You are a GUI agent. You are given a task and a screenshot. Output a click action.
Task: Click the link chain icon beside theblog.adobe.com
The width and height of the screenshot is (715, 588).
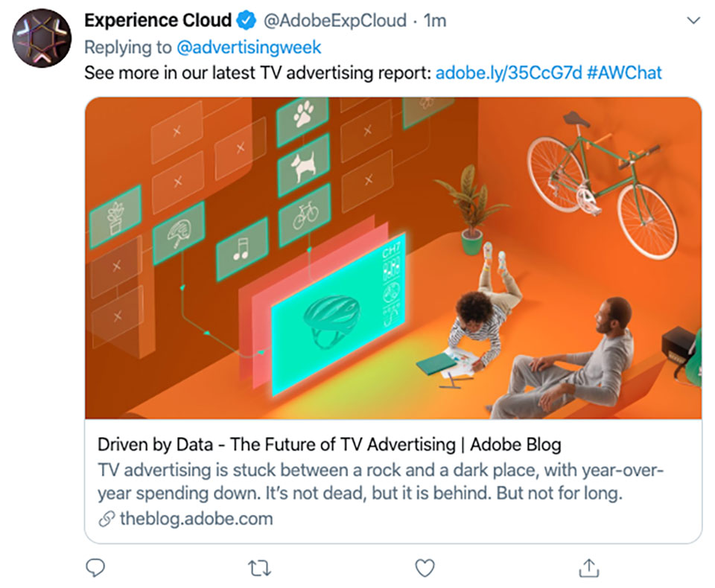point(107,519)
